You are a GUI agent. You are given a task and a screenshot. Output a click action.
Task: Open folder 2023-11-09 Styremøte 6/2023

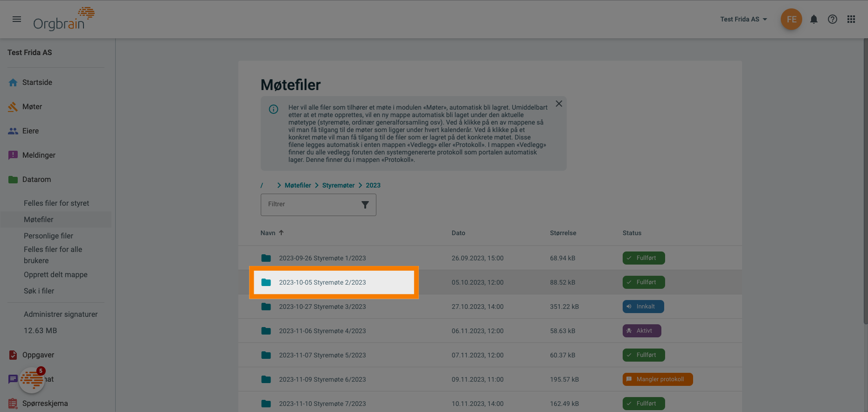tap(322, 379)
